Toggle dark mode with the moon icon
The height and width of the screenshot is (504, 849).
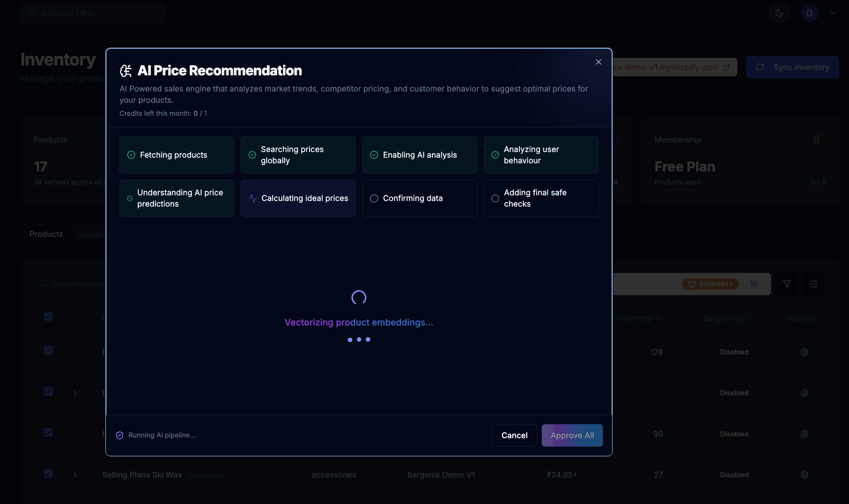pyautogui.click(x=779, y=13)
